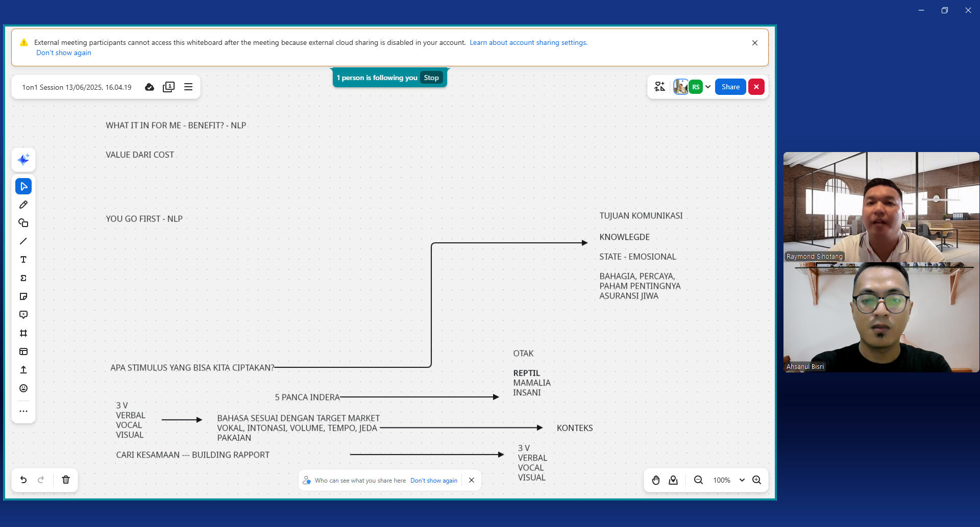Toggle the hand pan tool
This screenshot has height=527, width=980.
[656, 480]
